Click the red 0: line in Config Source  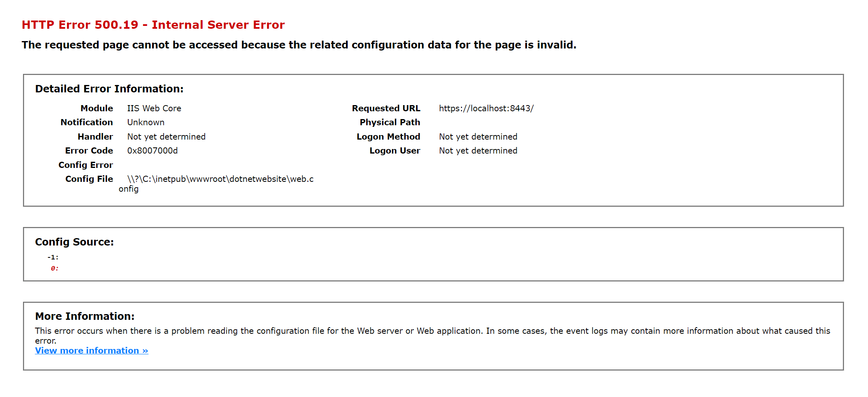54,268
